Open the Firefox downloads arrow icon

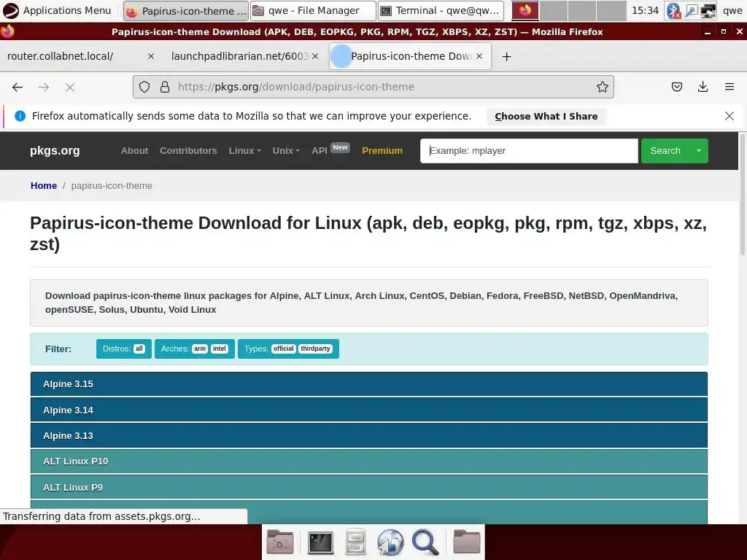(703, 87)
